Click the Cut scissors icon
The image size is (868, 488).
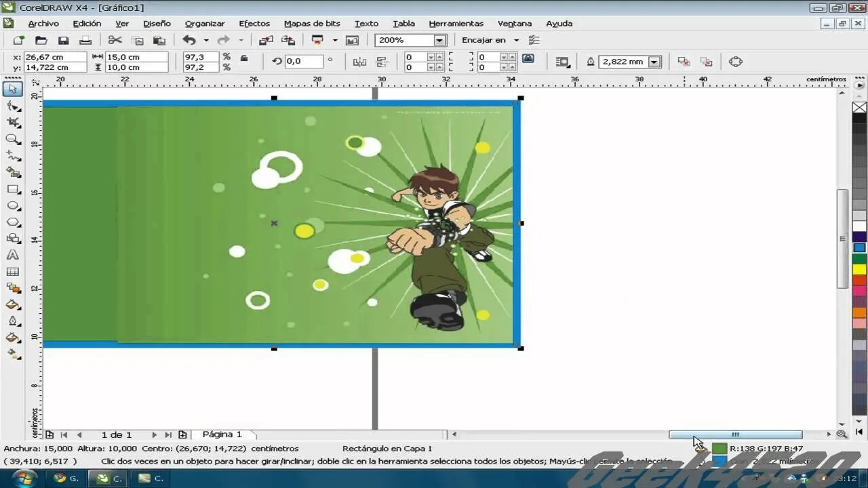115,41
